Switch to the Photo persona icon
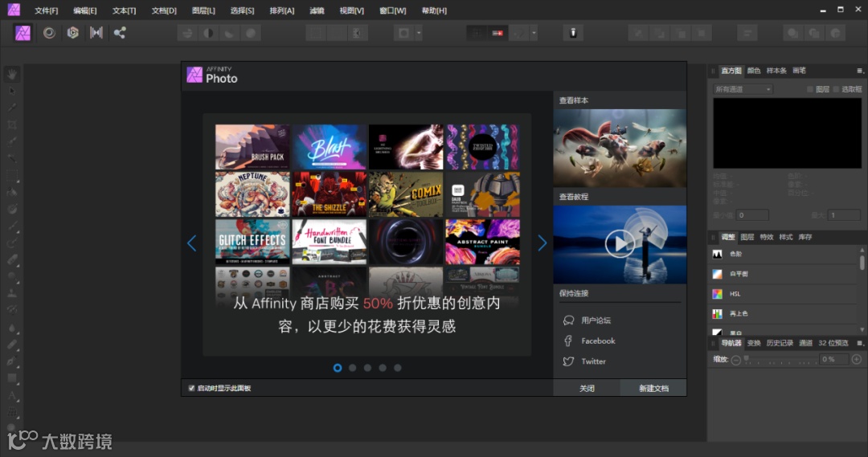 pos(23,33)
